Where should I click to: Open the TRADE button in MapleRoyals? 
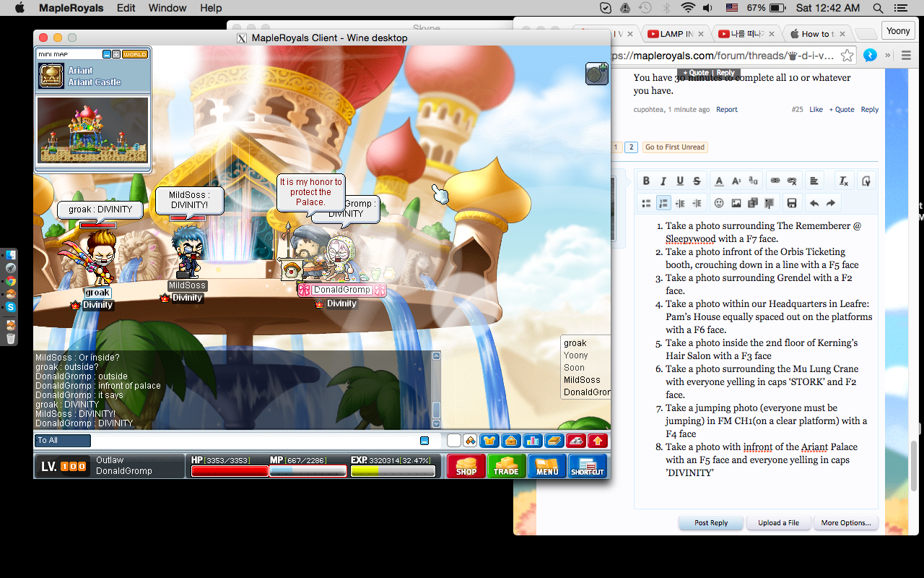coord(506,466)
